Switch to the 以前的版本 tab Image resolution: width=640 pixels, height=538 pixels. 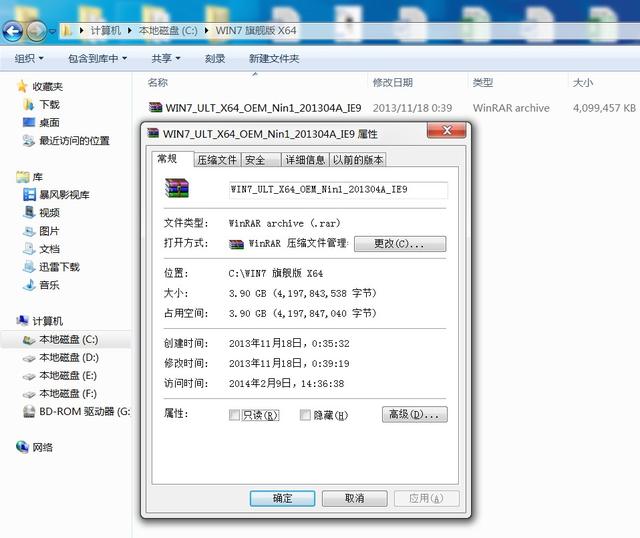tap(358, 160)
